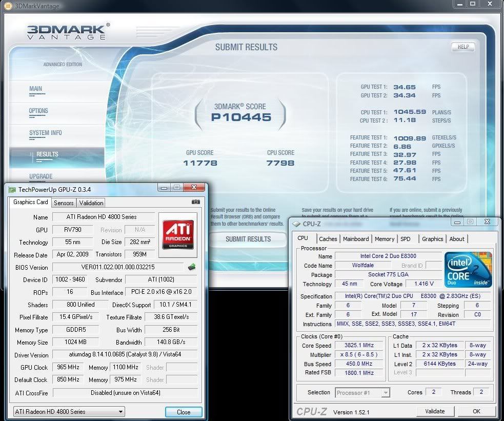Click the Default Clock 850 MHz field
The image size is (504, 421).
(x=68, y=379)
